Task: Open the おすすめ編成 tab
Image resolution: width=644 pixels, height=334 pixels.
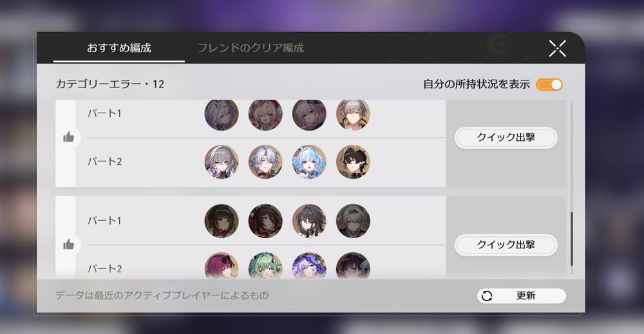Action: pyautogui.click(x=119, y=48)
